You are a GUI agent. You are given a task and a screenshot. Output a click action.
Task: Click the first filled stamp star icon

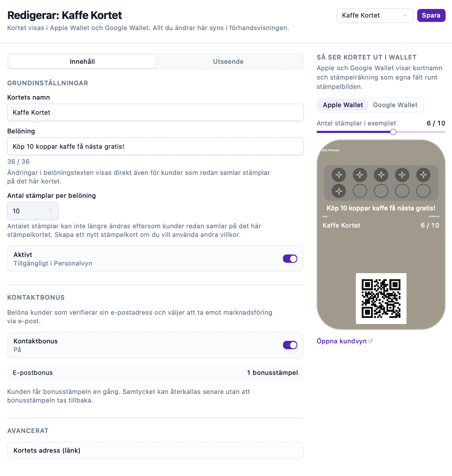(339, 175)
